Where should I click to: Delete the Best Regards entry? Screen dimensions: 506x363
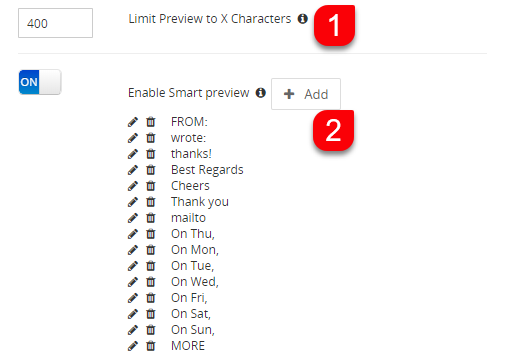coord(151,170)
